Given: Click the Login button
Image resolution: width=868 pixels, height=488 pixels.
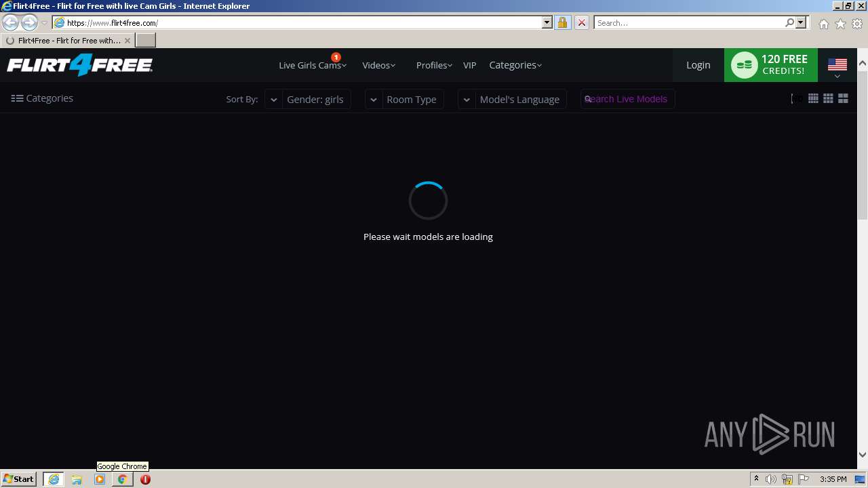Looking at the screenshot, I should pos(698,65).
